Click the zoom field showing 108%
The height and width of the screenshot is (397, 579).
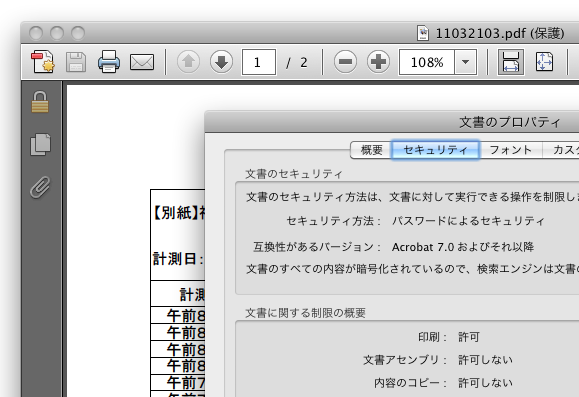pos(427,62)
